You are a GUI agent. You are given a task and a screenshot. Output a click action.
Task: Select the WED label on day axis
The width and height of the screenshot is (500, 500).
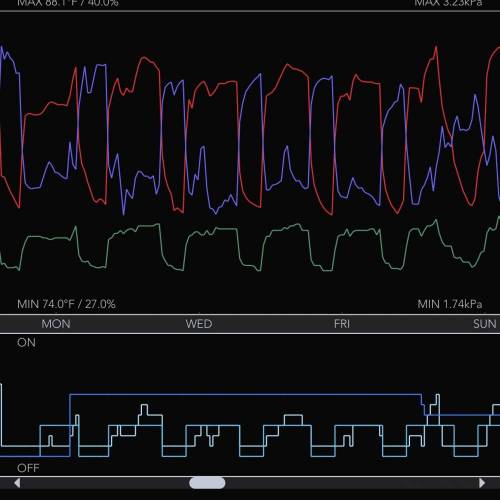click(x=199, y=324)
